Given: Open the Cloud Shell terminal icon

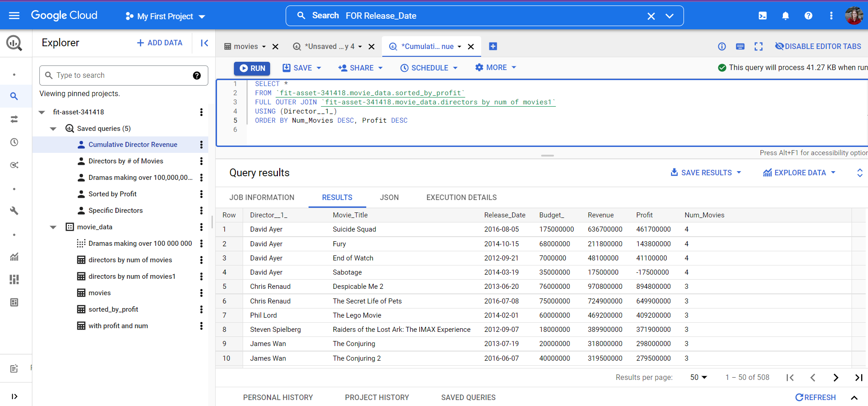Looking at the screenshot, I should point(762,16).
